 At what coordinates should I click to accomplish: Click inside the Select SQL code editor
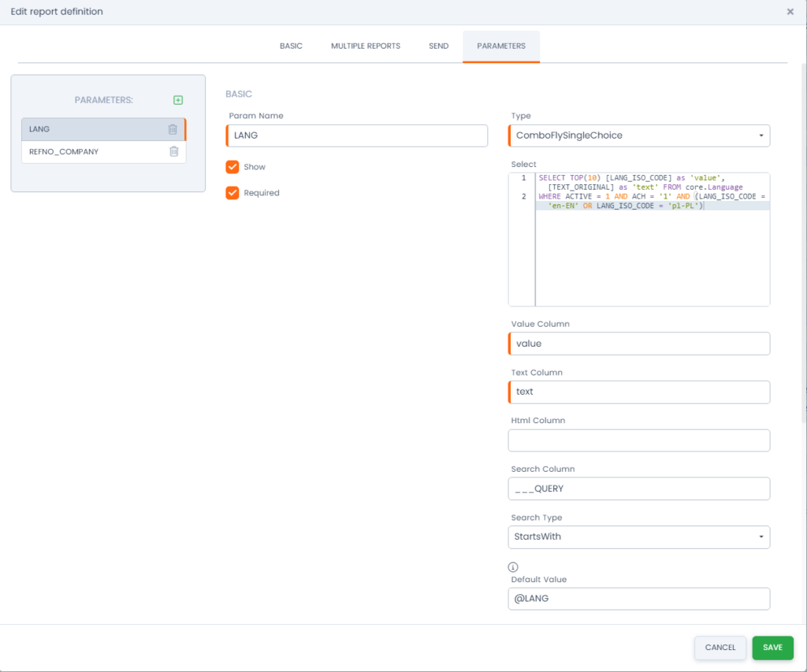651,260
